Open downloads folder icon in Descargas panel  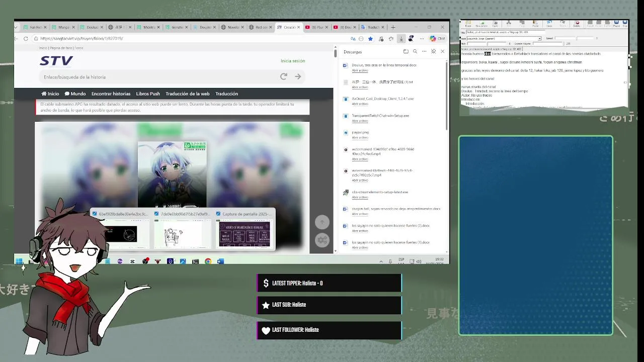pos(406,51)
